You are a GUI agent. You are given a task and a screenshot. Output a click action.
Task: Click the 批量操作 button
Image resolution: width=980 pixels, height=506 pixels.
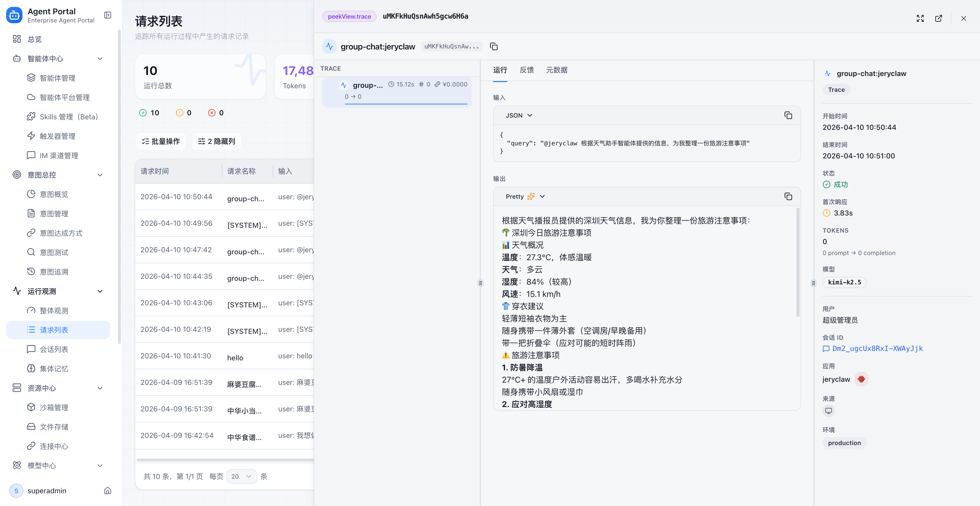tap(161, 142)
